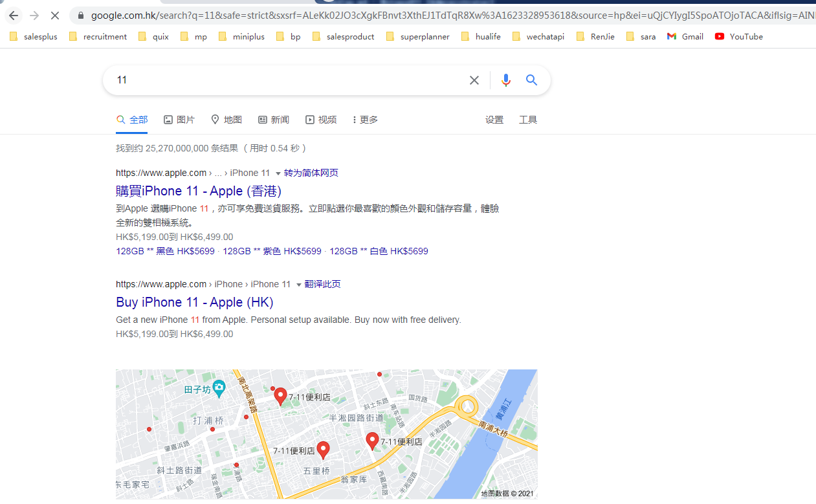Clear the search box text

point(474,80)
